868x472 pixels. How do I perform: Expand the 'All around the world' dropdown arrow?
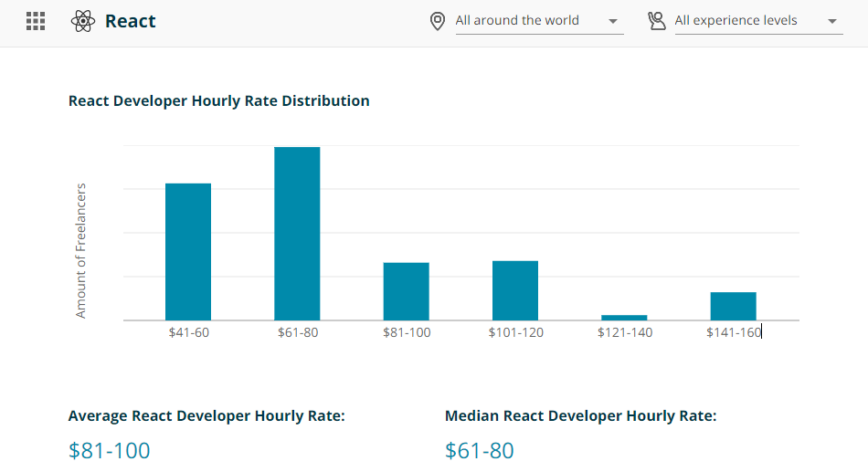point(612,22)
